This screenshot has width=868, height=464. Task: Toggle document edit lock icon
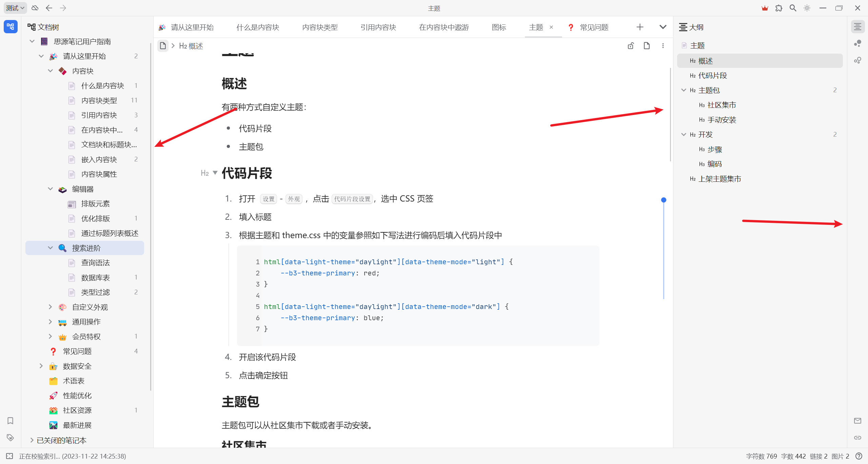click(631, 46)
